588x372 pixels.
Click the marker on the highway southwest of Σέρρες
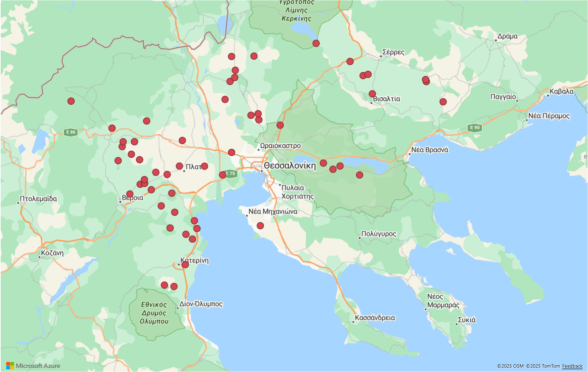click(350, 61)
